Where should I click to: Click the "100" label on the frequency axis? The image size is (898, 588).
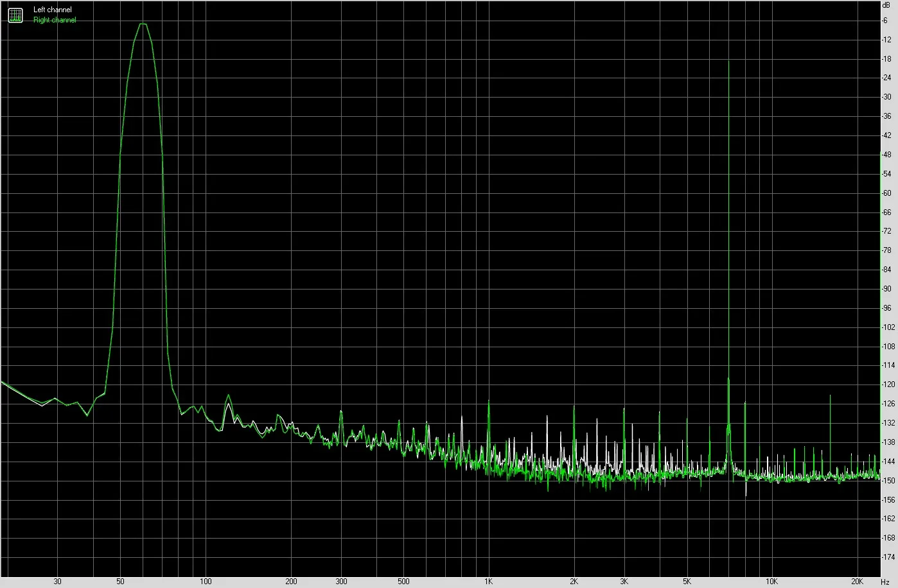click(x=206, y=582)
